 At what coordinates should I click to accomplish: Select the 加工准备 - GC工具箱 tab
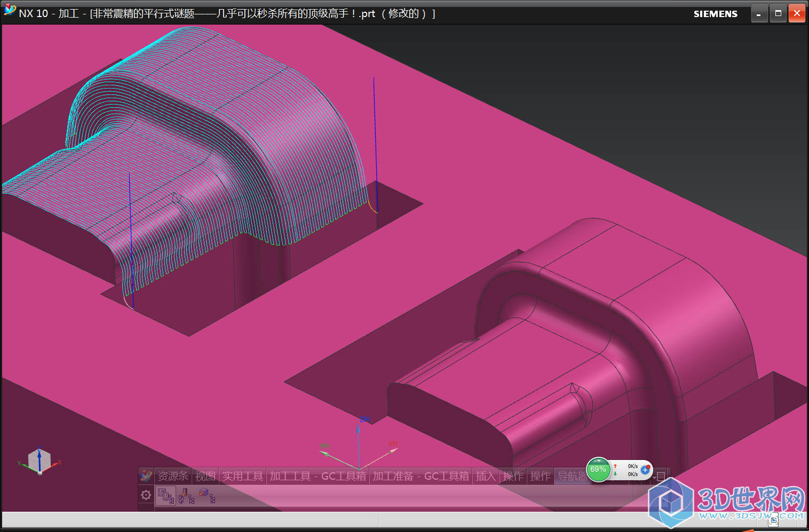pos(421,476)
